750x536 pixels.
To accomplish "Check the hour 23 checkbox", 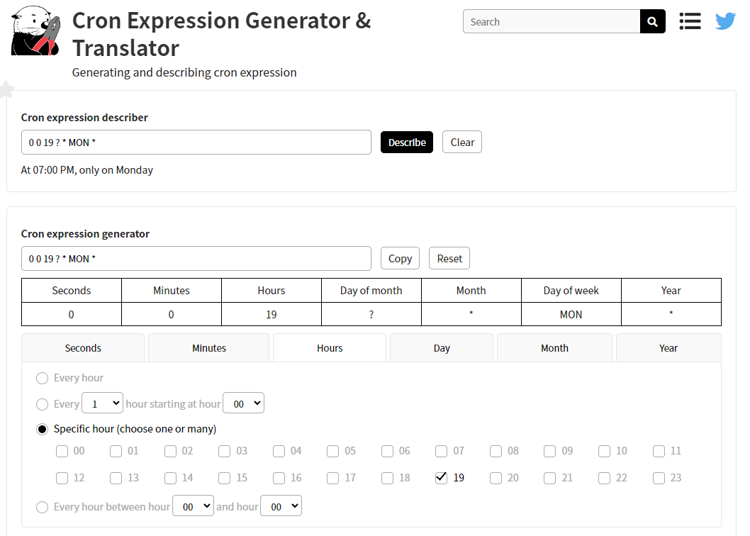I will pyautogui.click(x=659, y=478).
